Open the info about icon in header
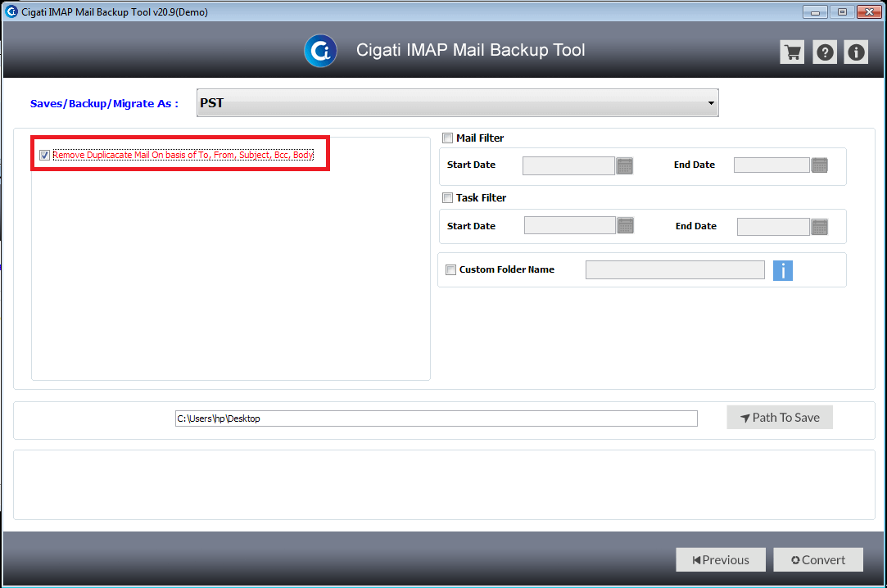Image resolution: width=887 pixels, height=588 pixels. pyautogui.click(x=856, y=52)
